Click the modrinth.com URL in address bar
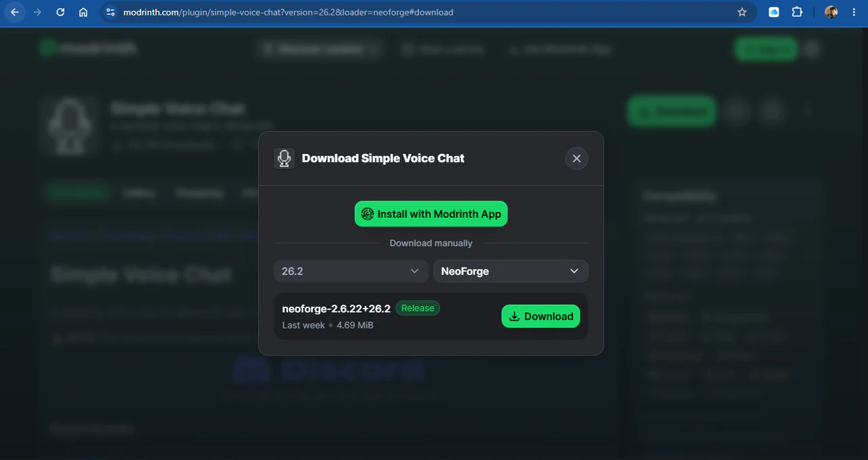Viewport: 868px width, 460px height. pyautogui.click(x=288, y=12)
